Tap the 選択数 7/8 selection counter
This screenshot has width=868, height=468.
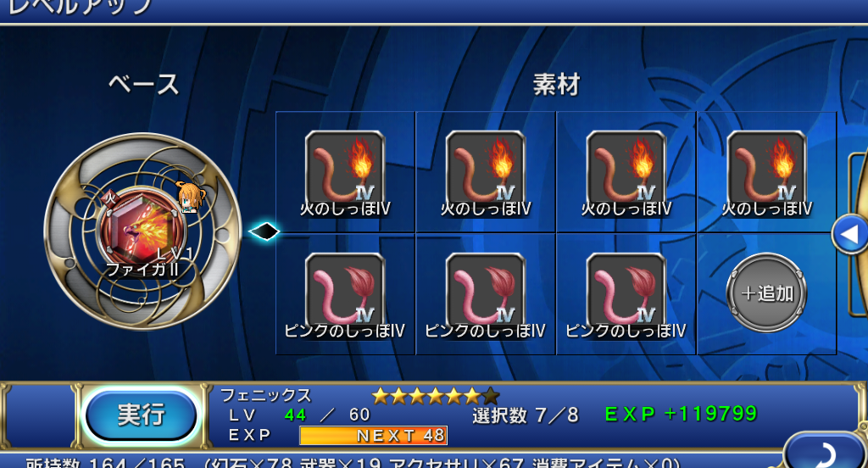click(526, 415)
